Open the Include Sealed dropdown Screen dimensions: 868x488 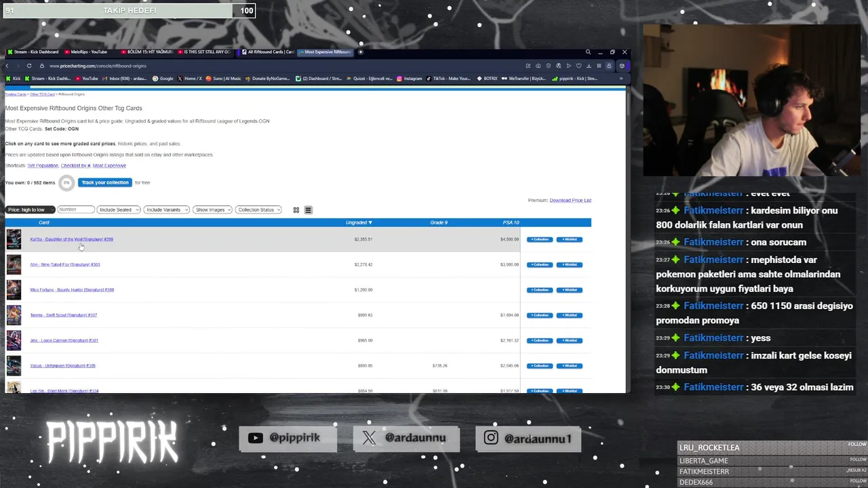(x=119, y=210)
